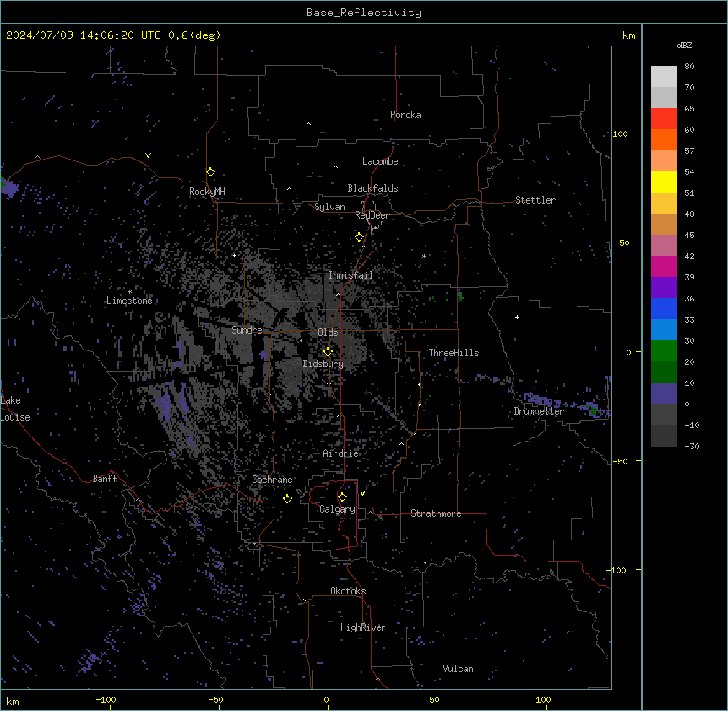Image resolution: width=728 pixels, height=711 pixels.
Task: Click the Sundre label
Action: 247,330
